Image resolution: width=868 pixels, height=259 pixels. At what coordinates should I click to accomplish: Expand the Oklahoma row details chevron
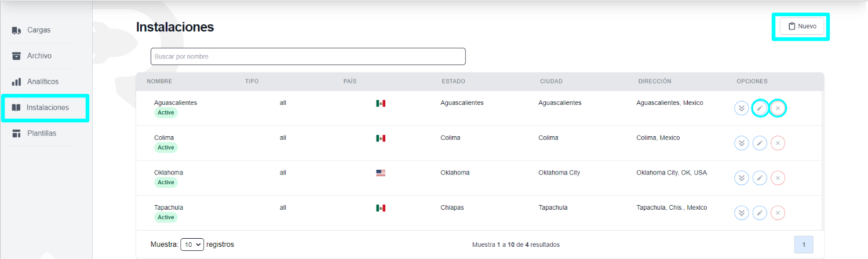pos(741,178)
